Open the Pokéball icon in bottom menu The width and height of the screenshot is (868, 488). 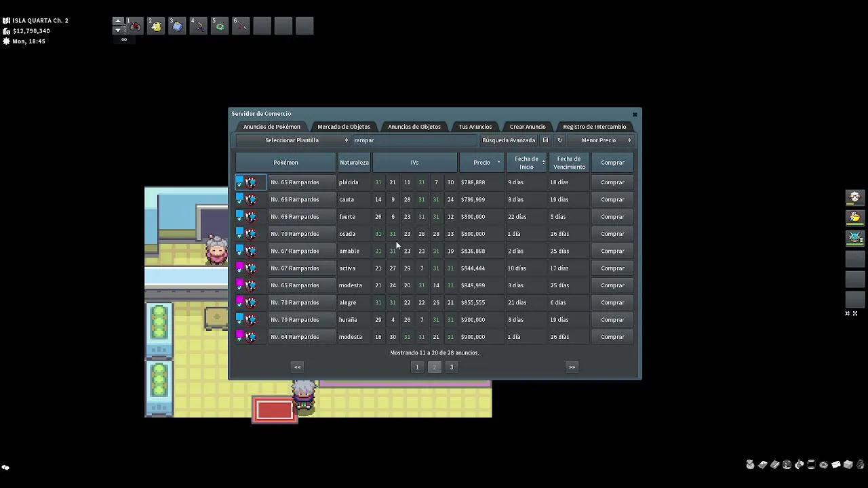click(787, 465)
